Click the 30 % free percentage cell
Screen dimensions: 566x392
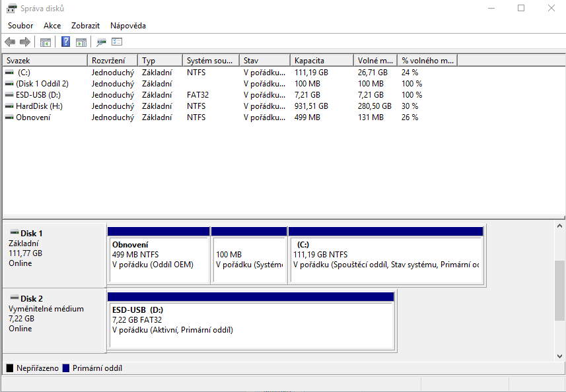409,106
